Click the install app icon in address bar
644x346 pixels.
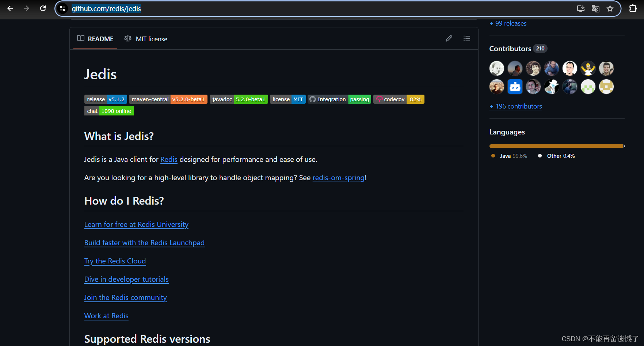point(580,8)
